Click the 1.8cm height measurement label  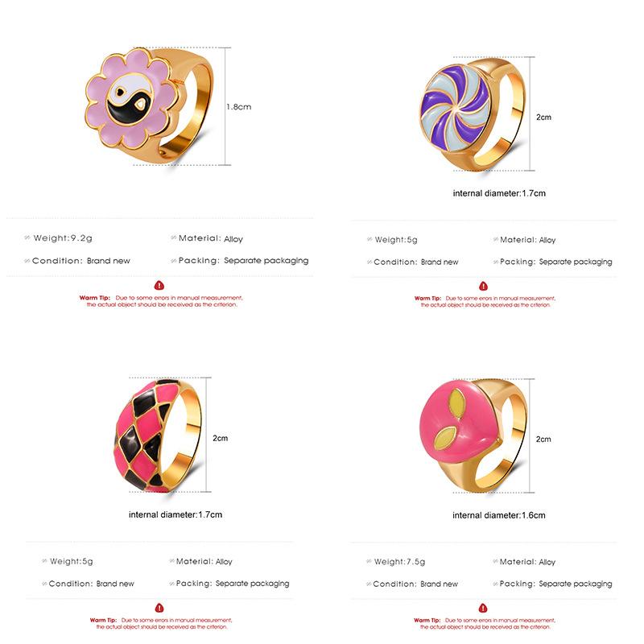click(x=238, y=107)
